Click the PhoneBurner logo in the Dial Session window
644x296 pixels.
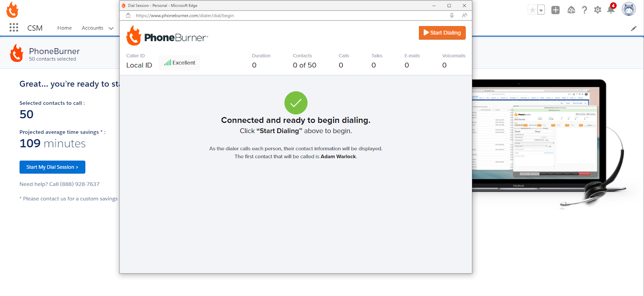click(x=167, y=36)
